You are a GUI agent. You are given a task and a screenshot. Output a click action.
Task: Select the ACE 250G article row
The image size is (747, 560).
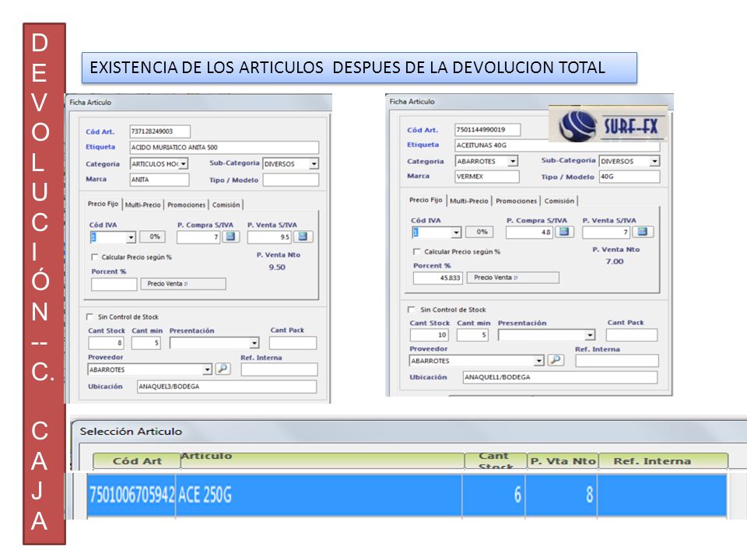pyautogui.click(x=407, y=495)
